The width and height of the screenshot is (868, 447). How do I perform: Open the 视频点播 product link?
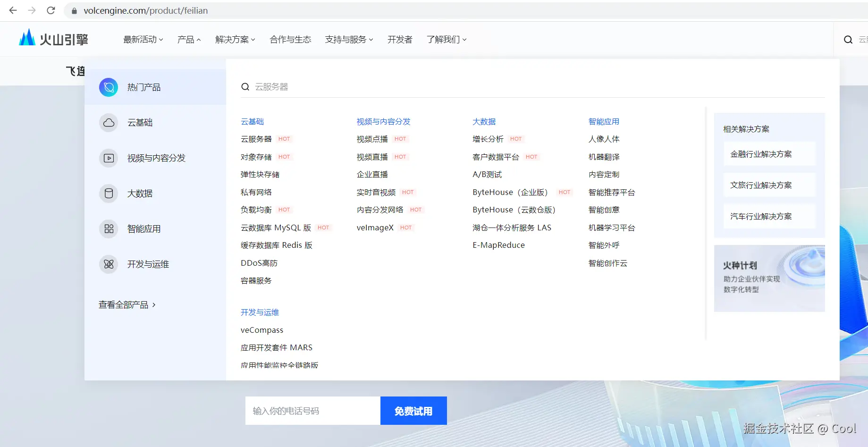pyautogui.click(x=372, y=139)
